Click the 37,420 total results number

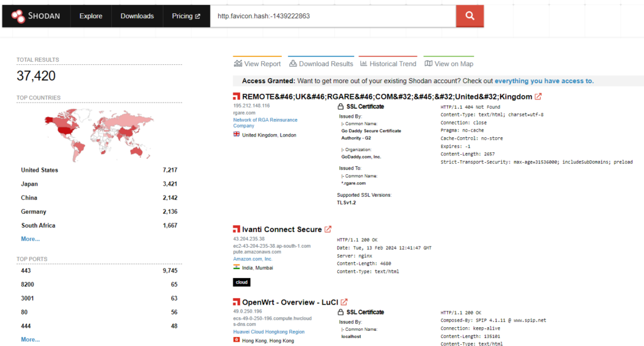36,75
